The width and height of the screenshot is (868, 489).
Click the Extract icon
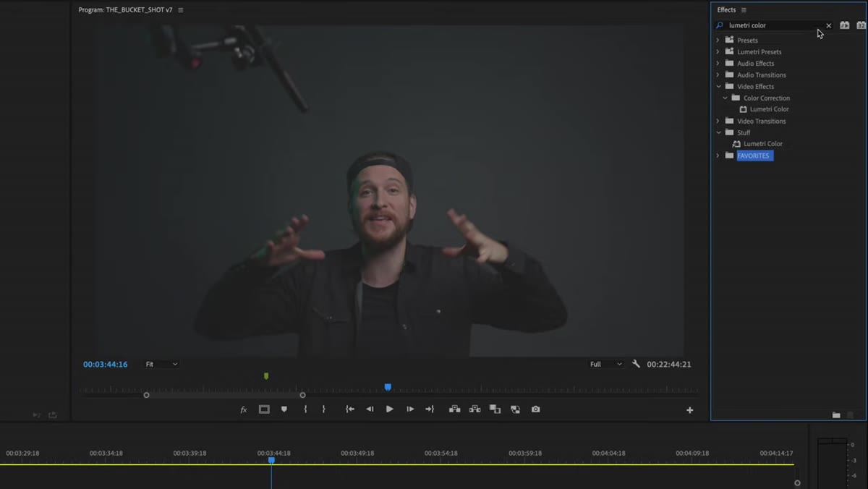tap(475, 409)
